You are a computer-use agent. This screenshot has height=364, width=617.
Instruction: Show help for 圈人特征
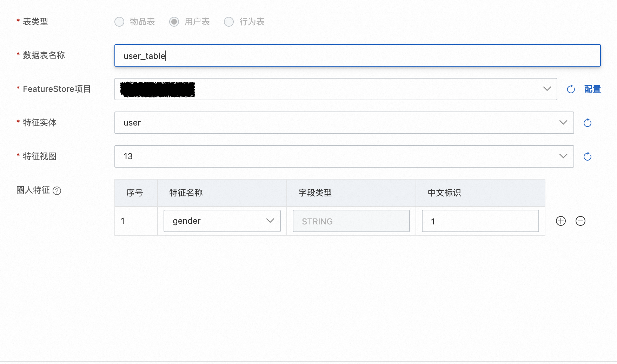pos(57,191)
